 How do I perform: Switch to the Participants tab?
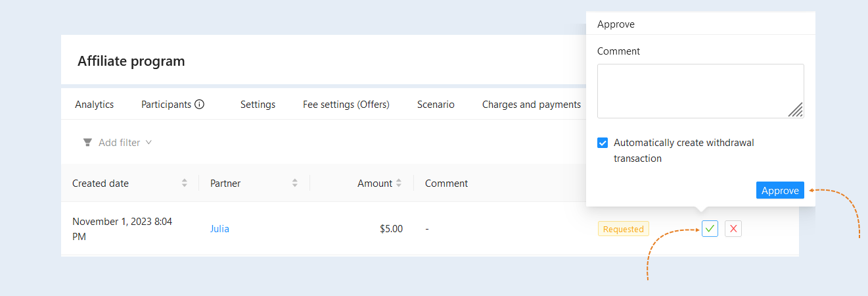(x=166, y=104)
